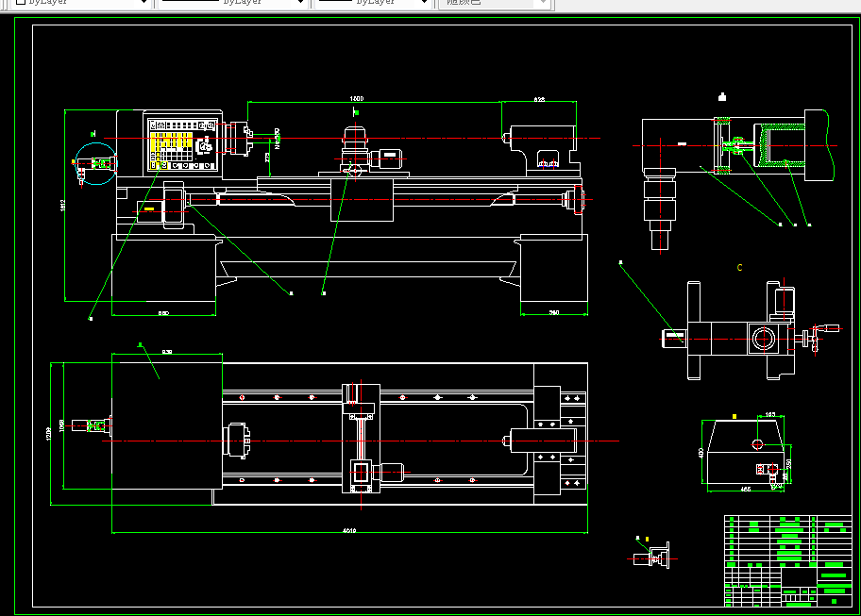Select the cyan detail circle at left
861x616 pixels.
pos(95,163)
